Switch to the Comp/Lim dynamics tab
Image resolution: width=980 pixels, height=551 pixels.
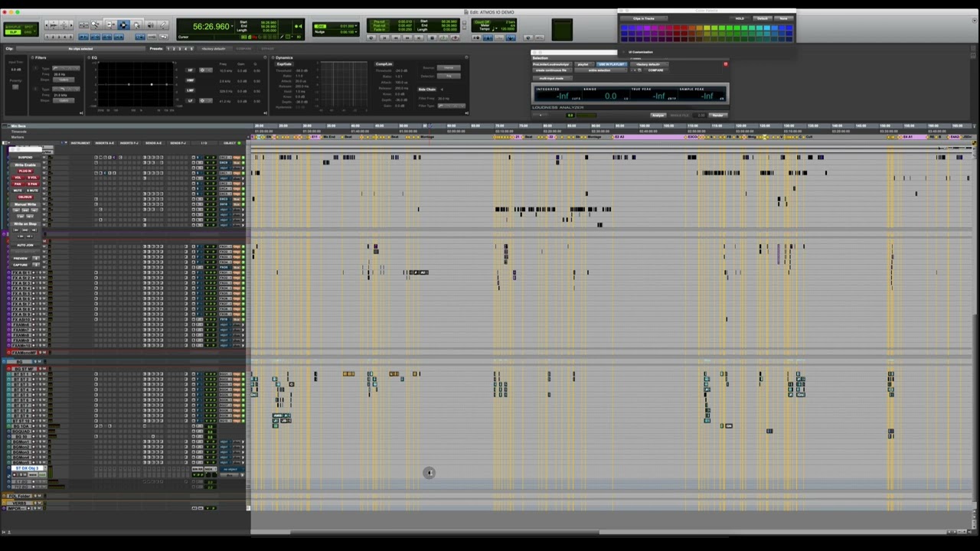pos(384,64)
